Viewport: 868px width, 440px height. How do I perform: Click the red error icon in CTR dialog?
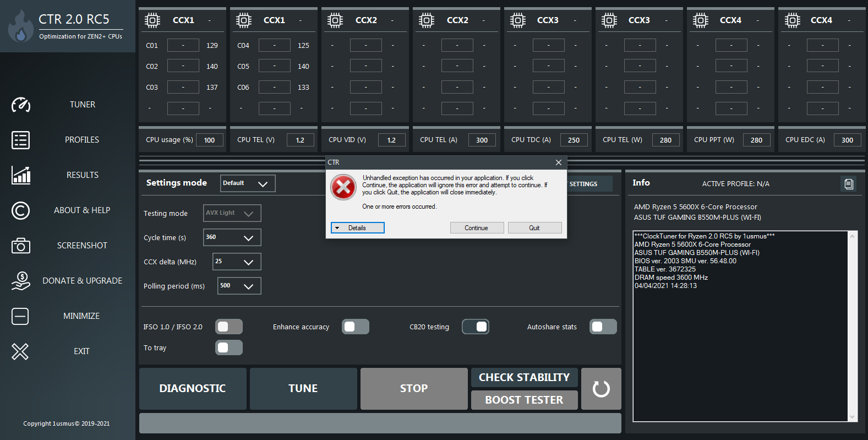point(343,188)
